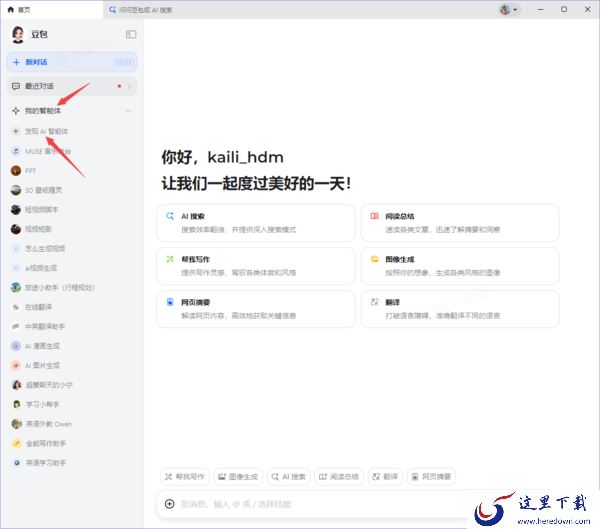
Task: Select the AI 搜索 skill chip above input
Action: click(289, 477)
